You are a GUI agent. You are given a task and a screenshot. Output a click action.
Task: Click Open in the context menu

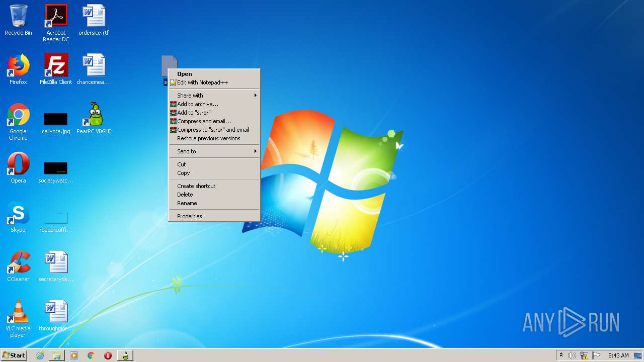tap(214, 74)
